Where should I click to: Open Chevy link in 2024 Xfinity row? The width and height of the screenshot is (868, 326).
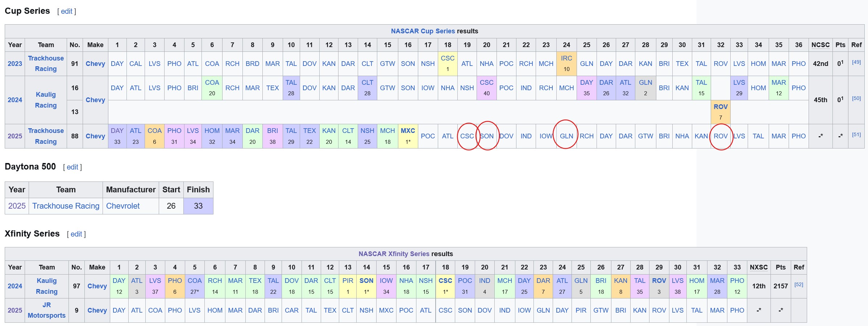(x=97, y=286)
